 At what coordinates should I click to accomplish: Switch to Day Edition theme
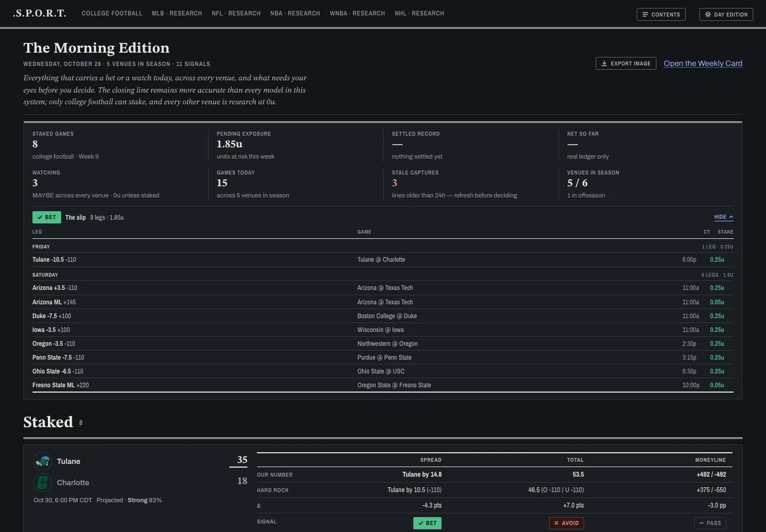pyautogui.click(x=726, y=14)
